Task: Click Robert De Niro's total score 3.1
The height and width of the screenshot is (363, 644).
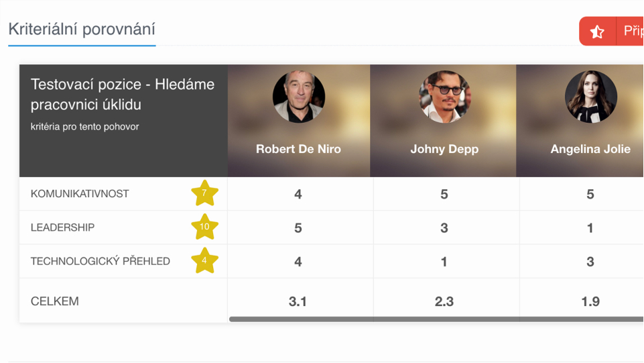Action: click(298, 301)
